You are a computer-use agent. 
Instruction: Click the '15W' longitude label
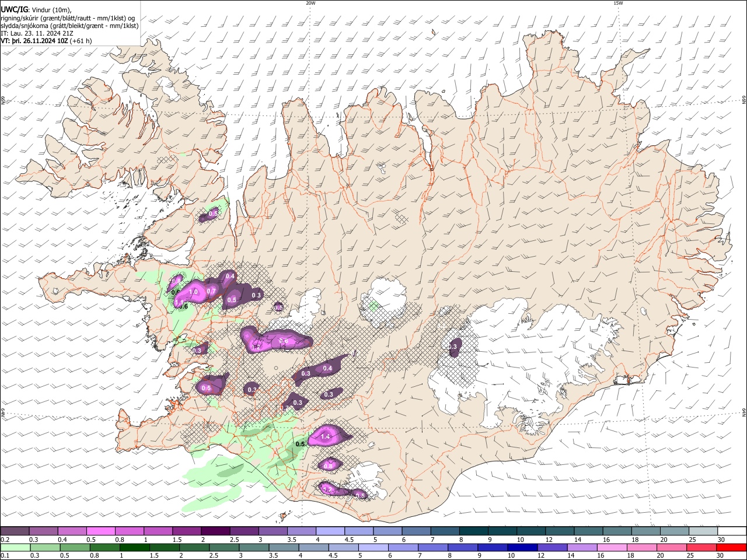click(x=619, y=3)
